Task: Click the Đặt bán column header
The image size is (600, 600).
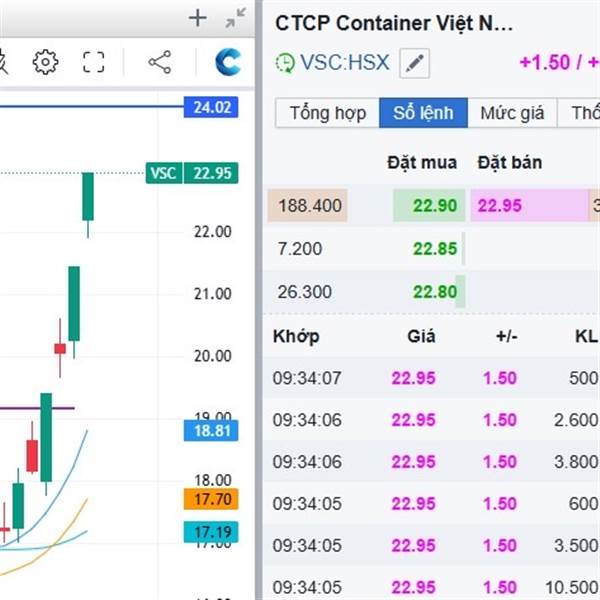Action: click(x=510, y=163)
